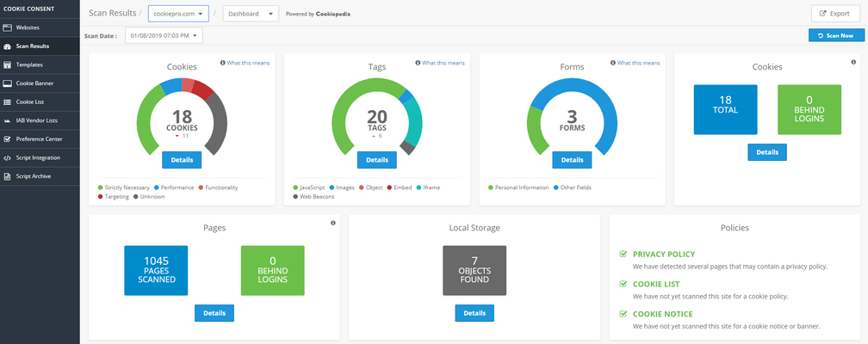This screenshot has height=344, width=868.
Task: Click teal Iframe segment of Tags donut
Action: [x=415, y=121]
